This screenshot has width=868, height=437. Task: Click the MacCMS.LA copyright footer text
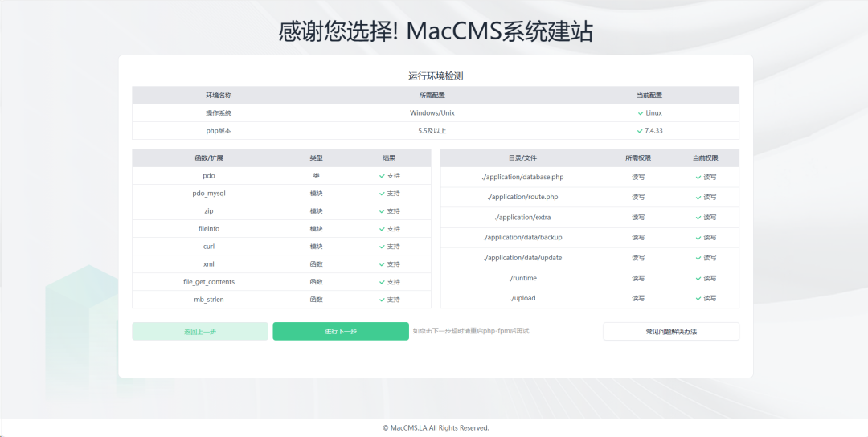pyautogui.click(x=435, y=428)
